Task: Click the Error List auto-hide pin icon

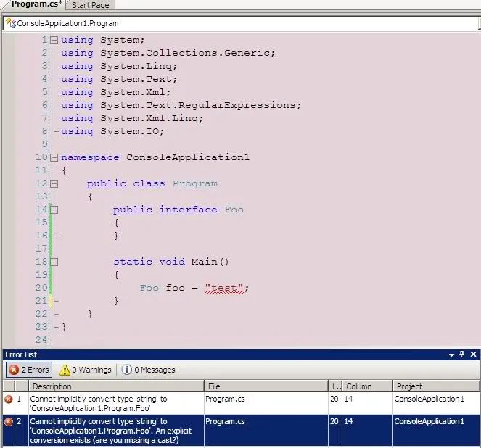Action: point(462,354)
